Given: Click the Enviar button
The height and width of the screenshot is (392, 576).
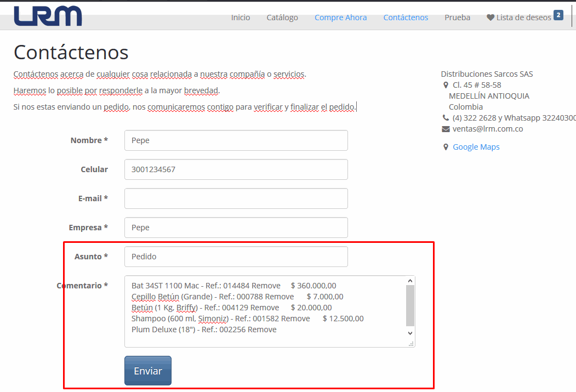Looking at the screenshot, I should coord(147,371).
